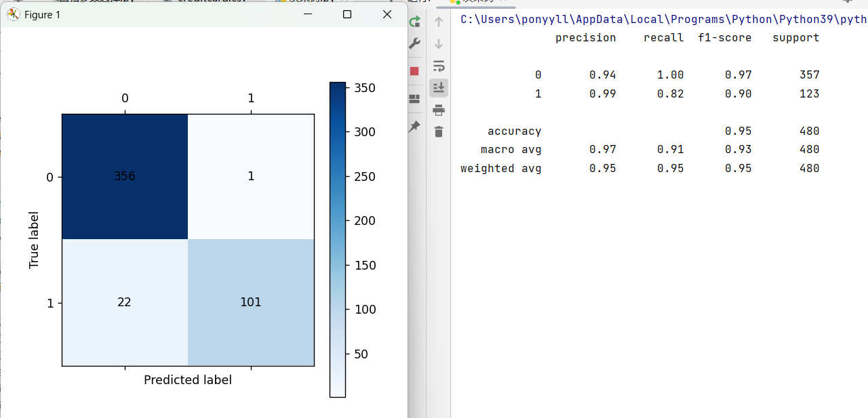Click class 1 support value 123
Viewport: 868px width, 418px height.
810,94
